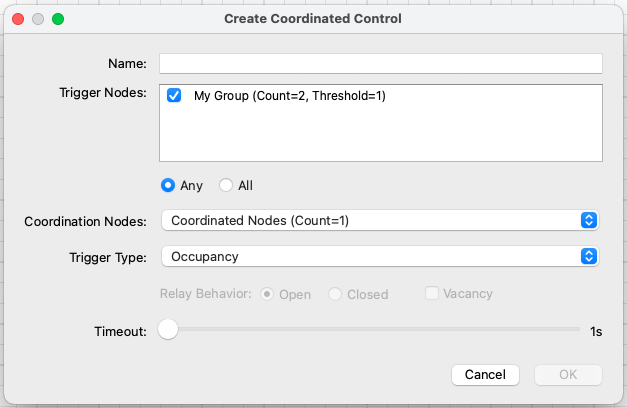
Task: Select the My Group (Count=2, Threshold=1) list entry
Action: click(x=290, y=96)
